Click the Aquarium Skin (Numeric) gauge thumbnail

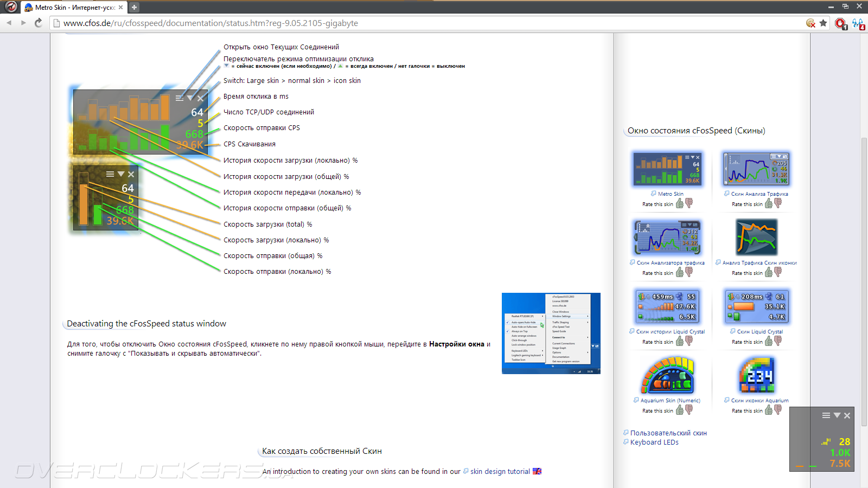tap(668, 375)
